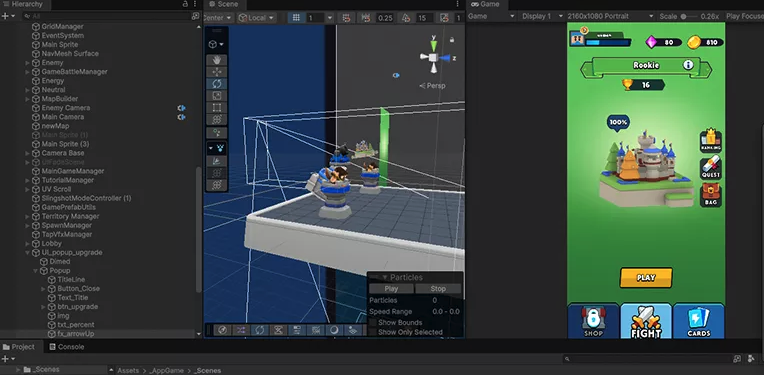Click Play in the Particles overlay
Viewport: 764px width, 375px height.
(x=391, y=289)
